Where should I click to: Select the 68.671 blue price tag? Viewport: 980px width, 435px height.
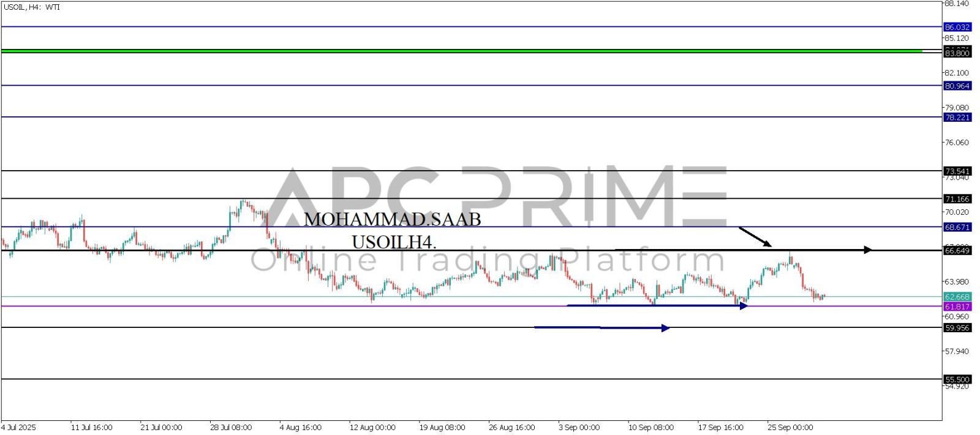point(957,227)
